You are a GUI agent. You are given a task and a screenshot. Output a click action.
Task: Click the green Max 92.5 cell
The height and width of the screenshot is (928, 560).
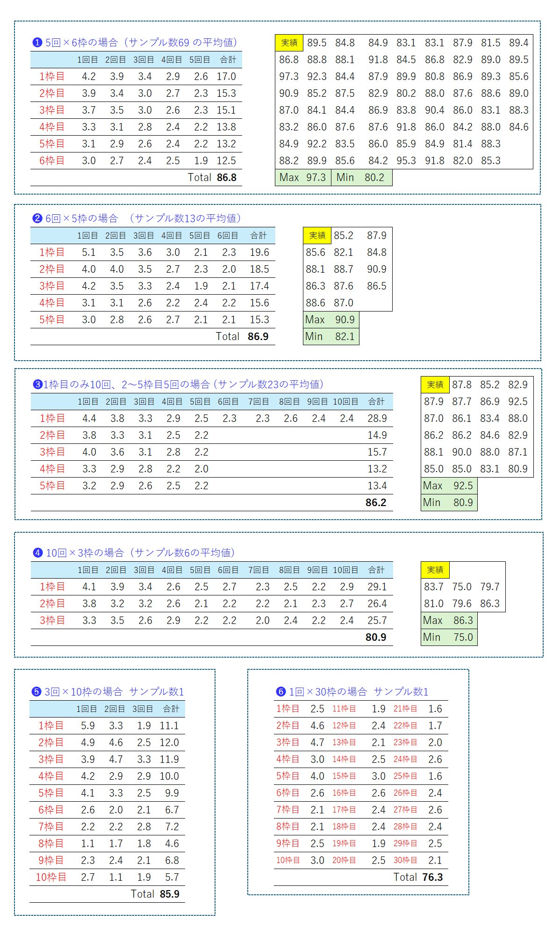[449, 486]
